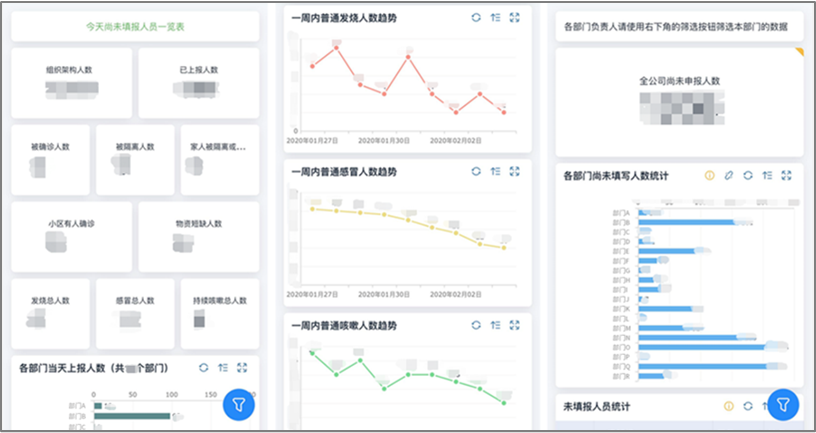Show info for 未填报人员统计 panel

click(729, 407)
